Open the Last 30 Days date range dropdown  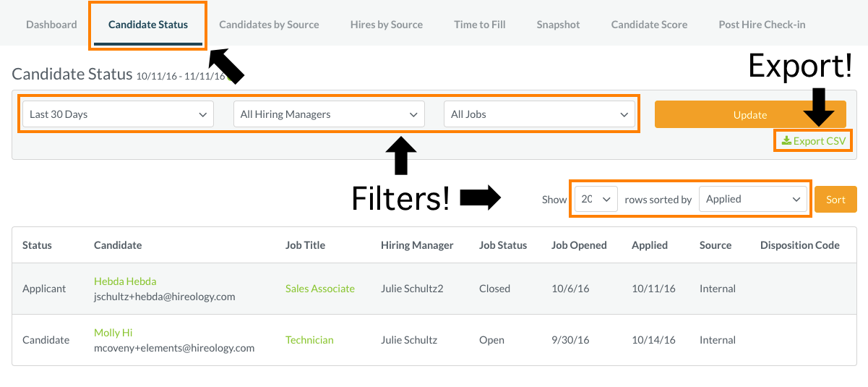119,114
